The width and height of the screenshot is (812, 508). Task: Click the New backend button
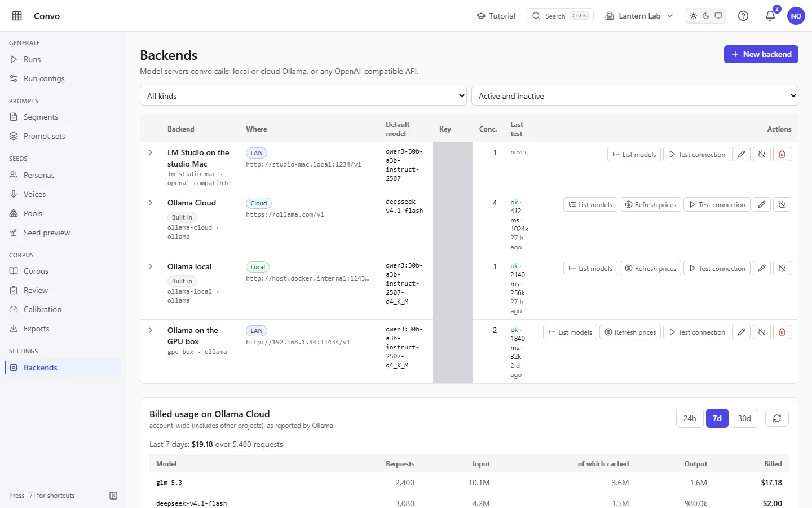[x=761, y=54]
